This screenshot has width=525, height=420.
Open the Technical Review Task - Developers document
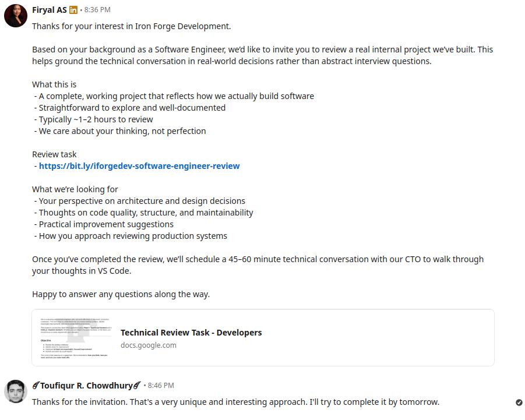(191, 332)
